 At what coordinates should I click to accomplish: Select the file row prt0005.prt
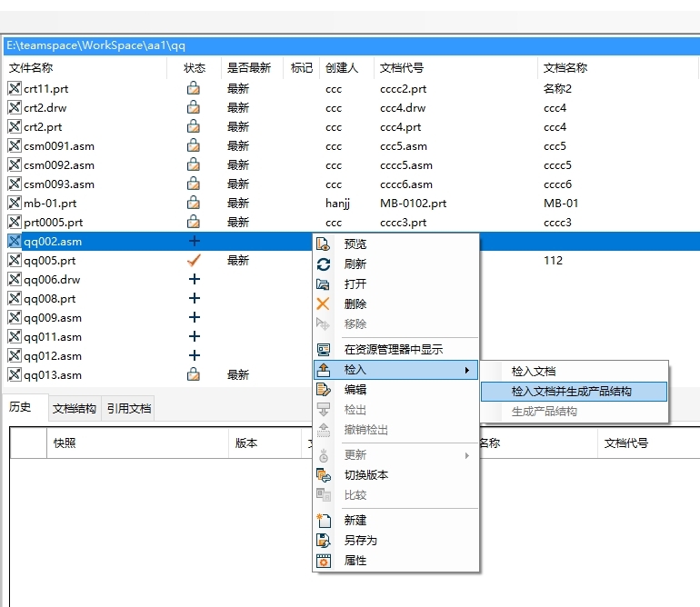tap(352, 223)
